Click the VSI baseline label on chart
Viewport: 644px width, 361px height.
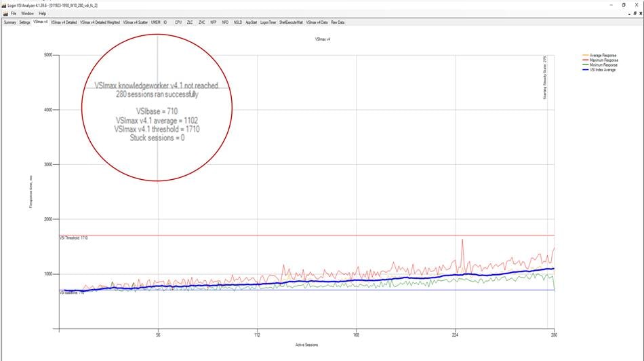(73, 292)
